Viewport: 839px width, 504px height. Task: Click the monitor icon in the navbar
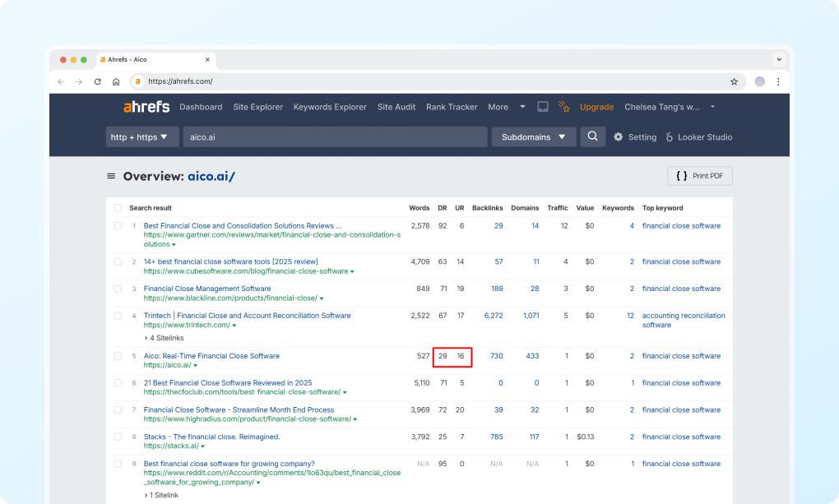click(x=543, y=107)
